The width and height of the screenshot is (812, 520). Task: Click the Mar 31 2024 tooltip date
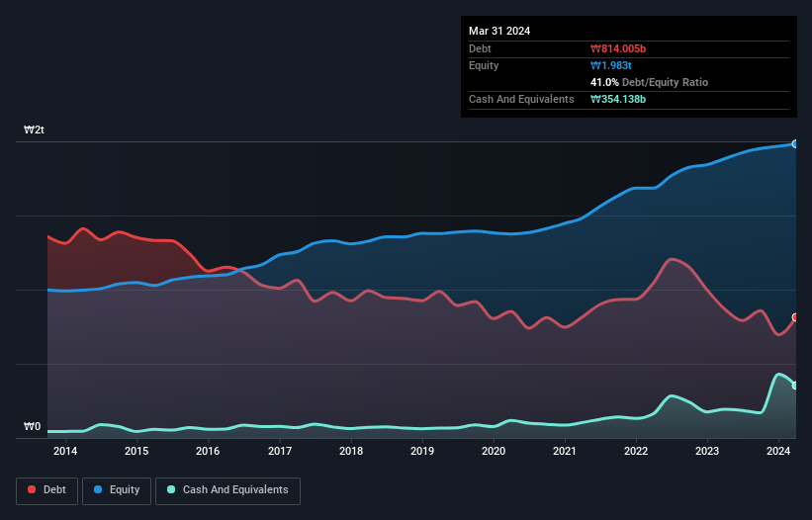[x=499, y=31]
